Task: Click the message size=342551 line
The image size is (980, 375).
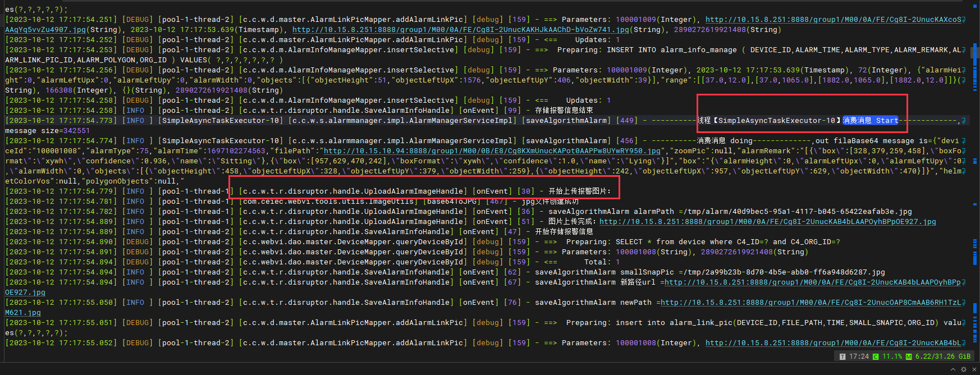Action: [x=47, y=131]
